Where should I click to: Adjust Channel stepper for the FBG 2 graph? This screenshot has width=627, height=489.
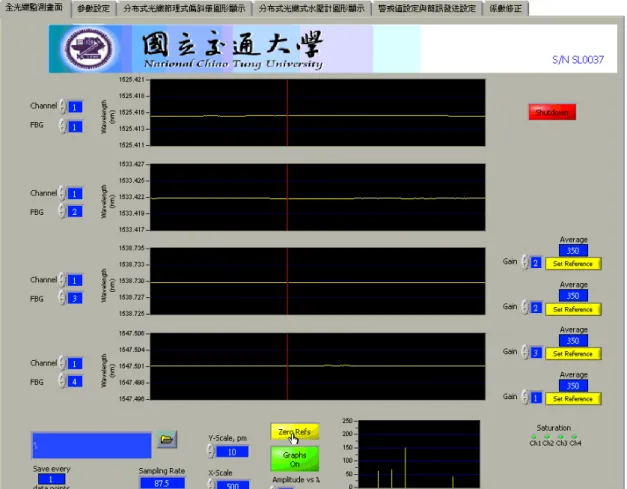[62, 193]
